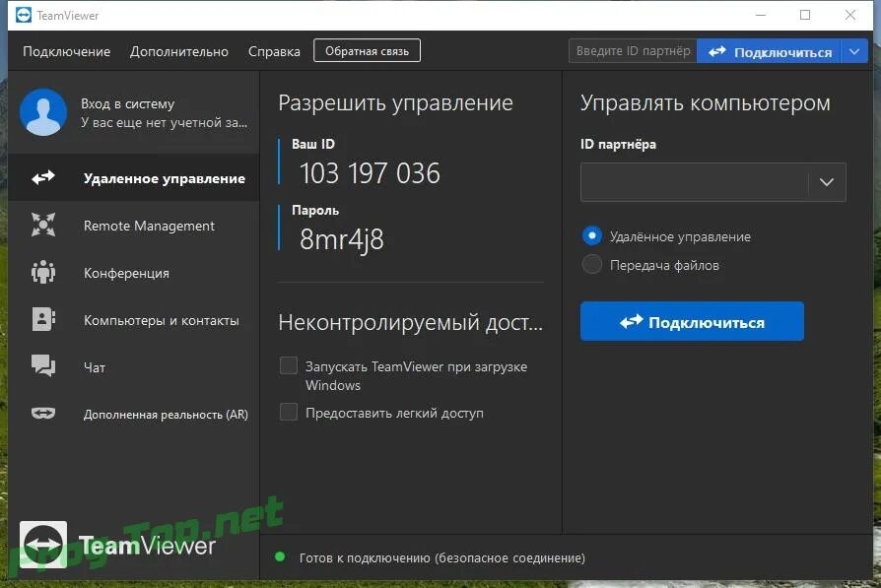Viewport: 881px width, 588px height.
Task: Open the Подключение menu
Action: (x=66, y=51)
